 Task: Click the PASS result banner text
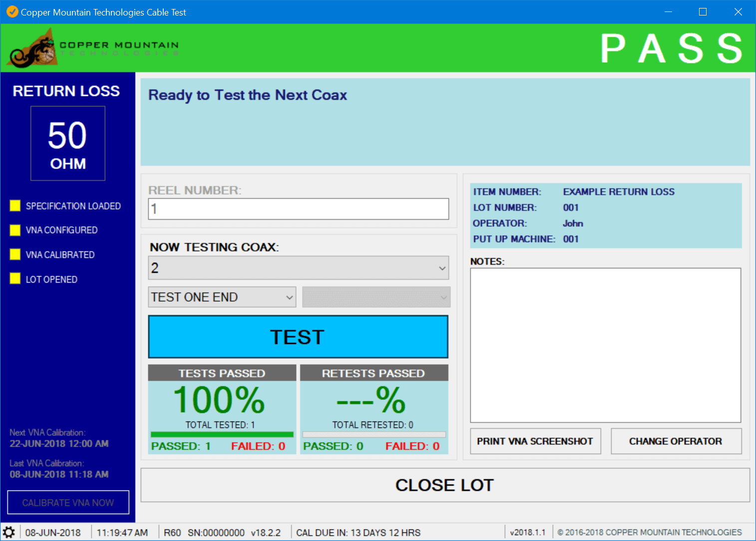[x=672, y=48]
